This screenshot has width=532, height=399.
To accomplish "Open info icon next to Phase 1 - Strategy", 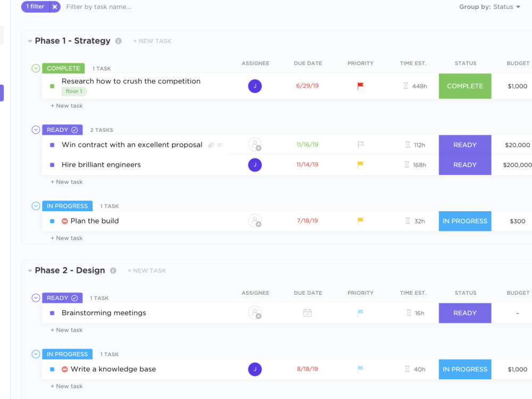I will pos(119,41).
